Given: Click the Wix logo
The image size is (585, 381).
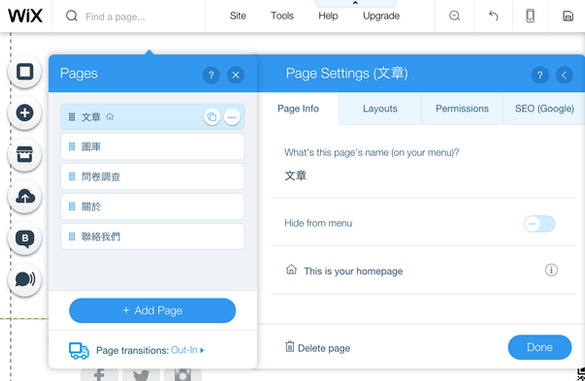Looking at the screenshot, I should [x=25, y=16].
